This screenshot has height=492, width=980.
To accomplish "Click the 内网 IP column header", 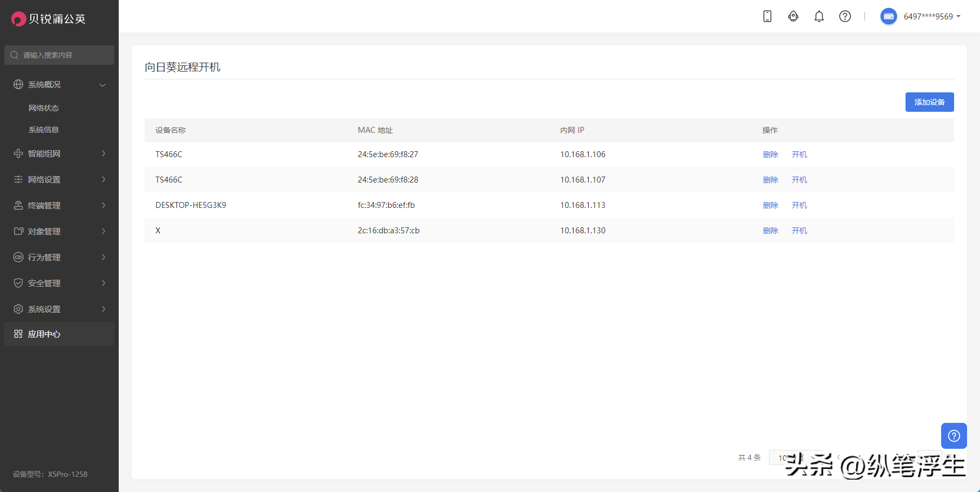I will 572,130.
